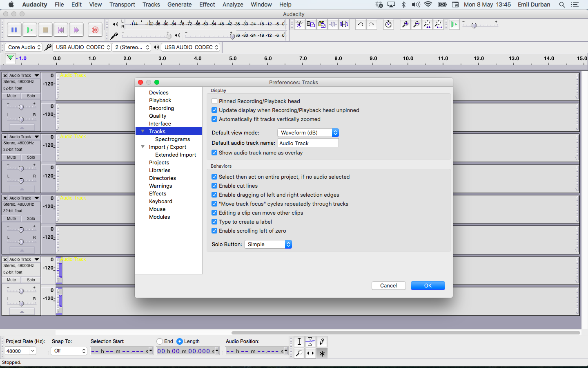588x368 pixels.
Task: Solo the first audio track
Action: (x=31, y=96)
